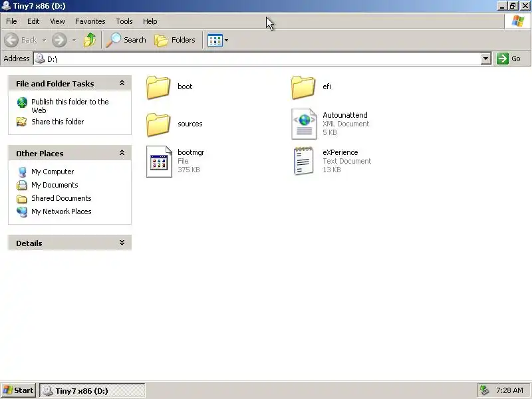The width and height of the screenshot is (532, 399).
Task: Click the My Network Places icon
Action: (x=22, y=211)
